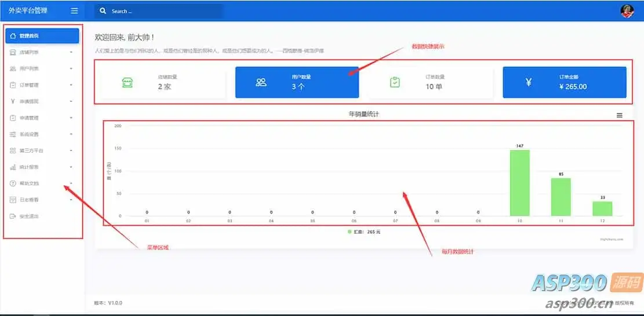Open the user avatar in top-right

click(x=627, y=11)
